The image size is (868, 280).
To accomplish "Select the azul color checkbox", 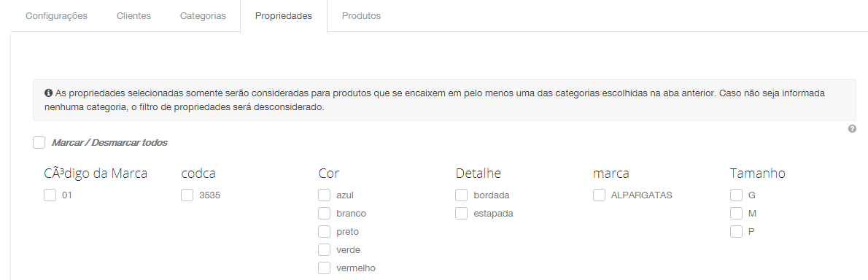I will [x=325, y=195].
